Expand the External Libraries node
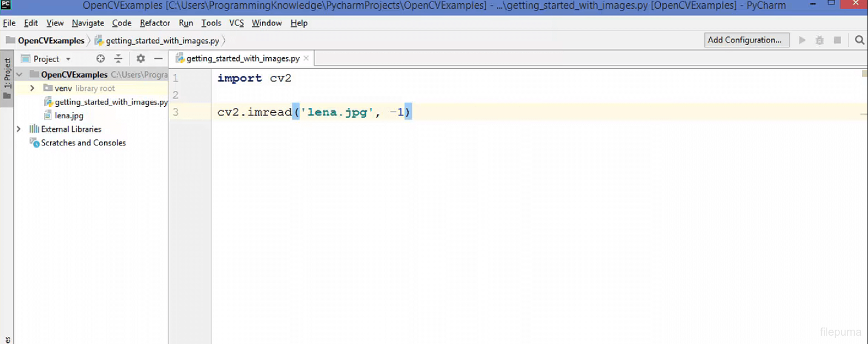868x344 pixels. tap(19, 129)
